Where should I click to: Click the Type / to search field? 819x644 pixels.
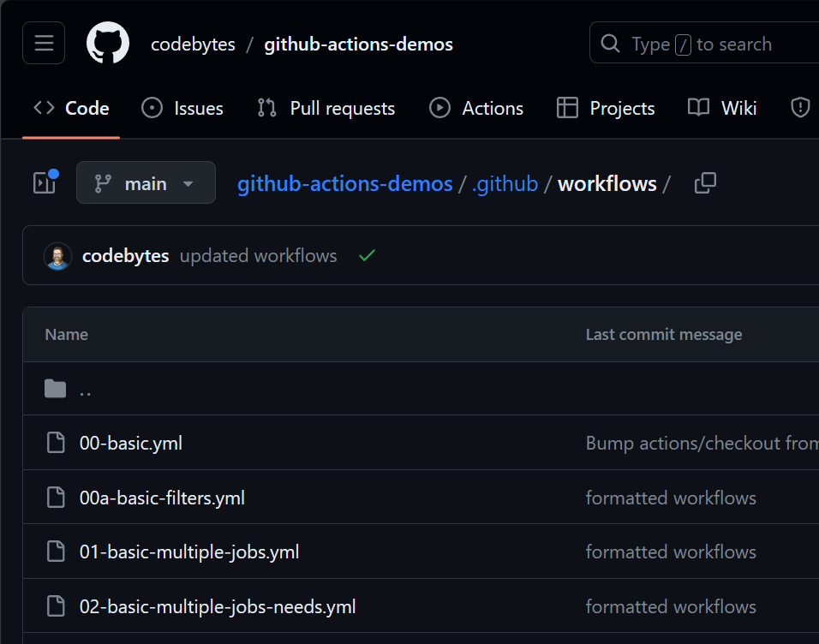pos(702,44)
